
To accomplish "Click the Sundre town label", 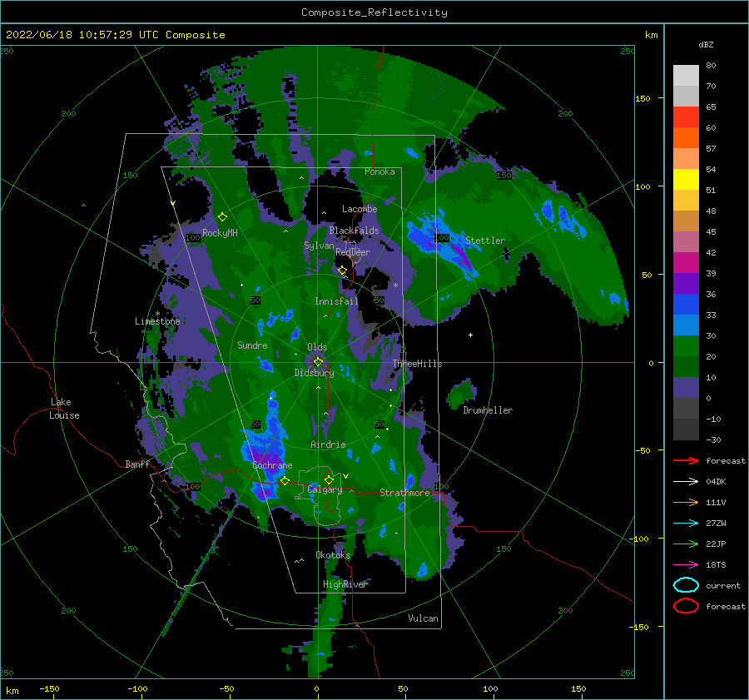I will 252,345.
